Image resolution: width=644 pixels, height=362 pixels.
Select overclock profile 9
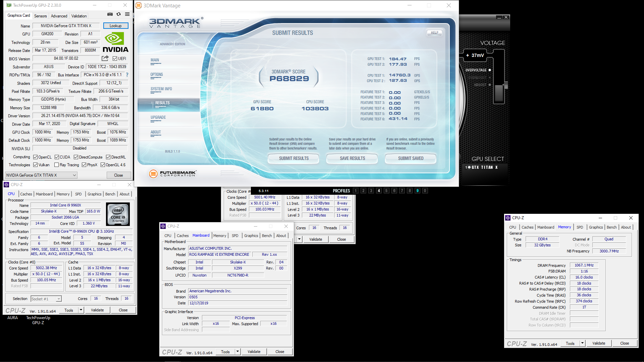pyautogui.click(x=417, y=191)
